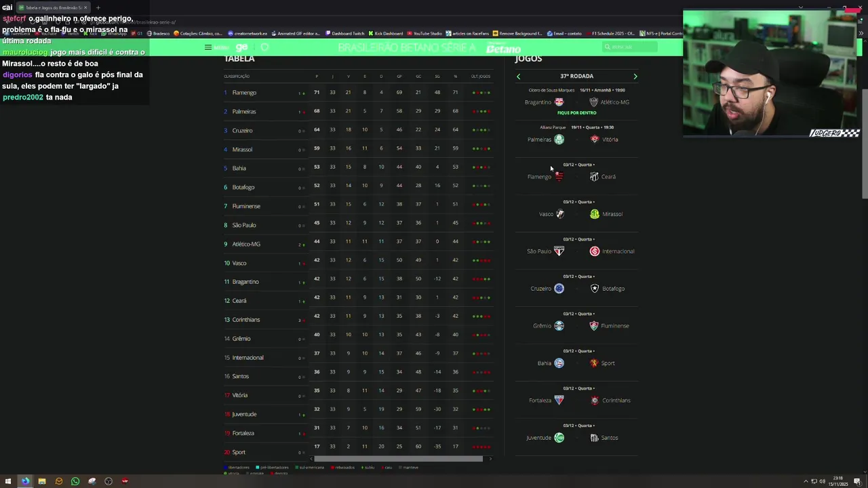This screenshot has width=868, height=488.
Task: Open the Dashboard Twitch bookmark
Action: pyautogui.click(x=344, y=33)
